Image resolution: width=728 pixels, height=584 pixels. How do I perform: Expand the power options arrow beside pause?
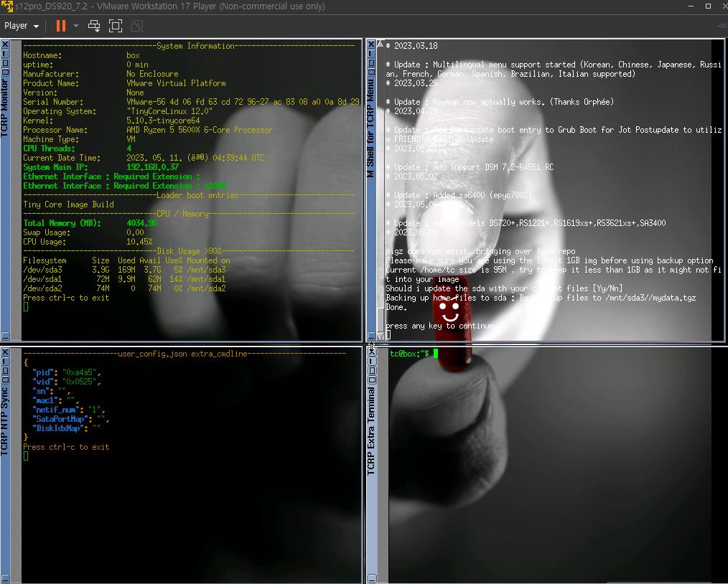76,26
